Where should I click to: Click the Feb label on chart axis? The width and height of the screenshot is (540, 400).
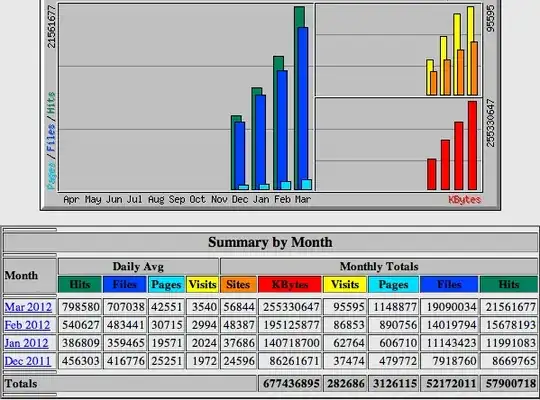coord(282,199)
